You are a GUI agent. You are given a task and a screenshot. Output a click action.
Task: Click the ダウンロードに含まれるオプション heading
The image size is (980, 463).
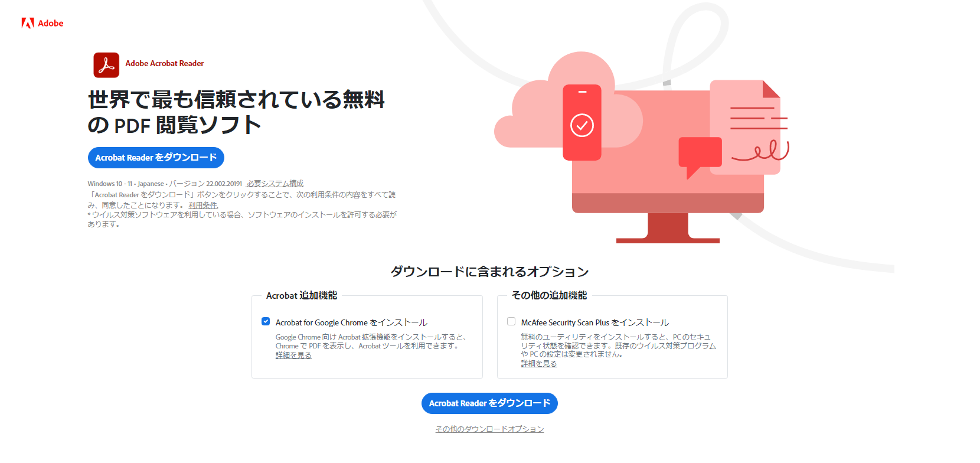489,272
